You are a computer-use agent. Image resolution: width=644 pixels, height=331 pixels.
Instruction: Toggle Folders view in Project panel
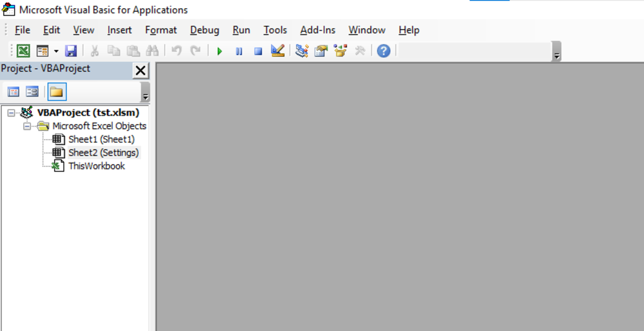click(57, 92)
